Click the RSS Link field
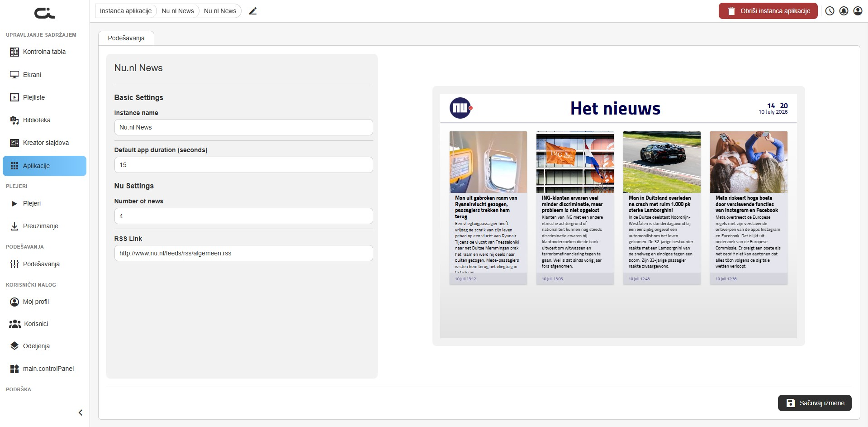The image size is (868, 427). 243,253
